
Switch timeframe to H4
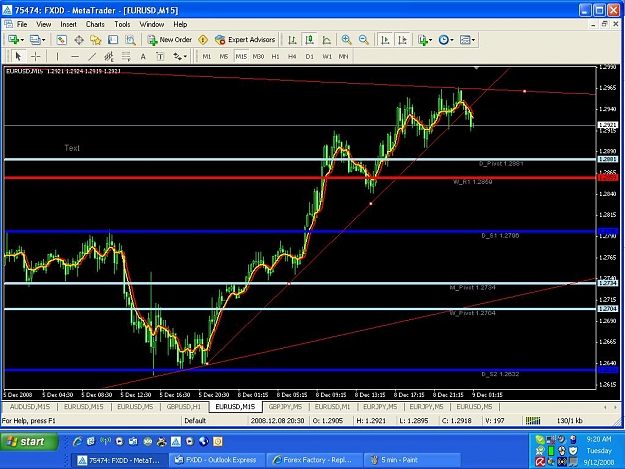point(292,57)
